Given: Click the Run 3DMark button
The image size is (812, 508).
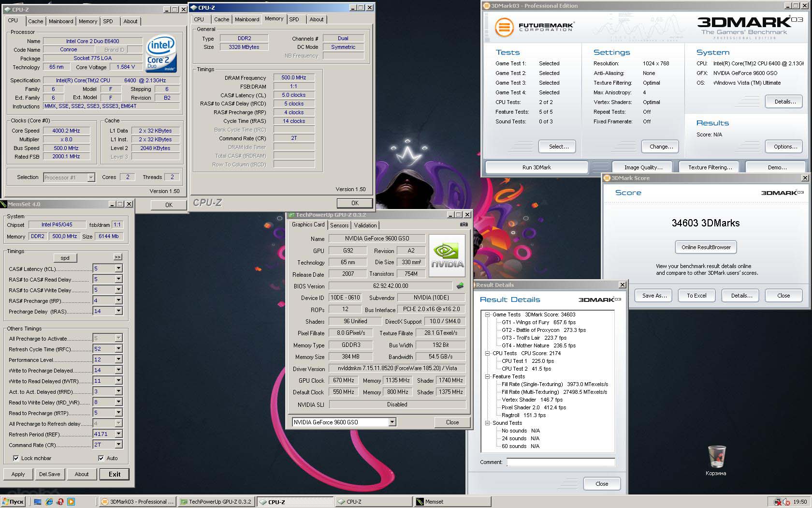Looking at the screenshot, I should tap(536, 167).
